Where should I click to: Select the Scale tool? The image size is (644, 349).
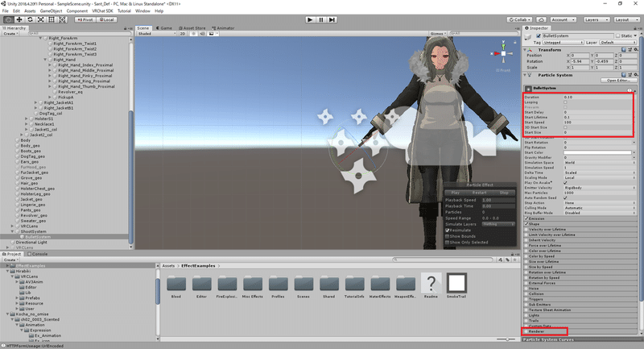pyautogui.click(x=41, y=19)
